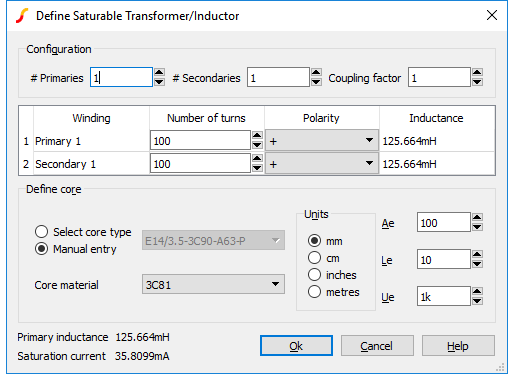
Task: Open the Secondary 1 polarity dropdown
Action: 322,164
